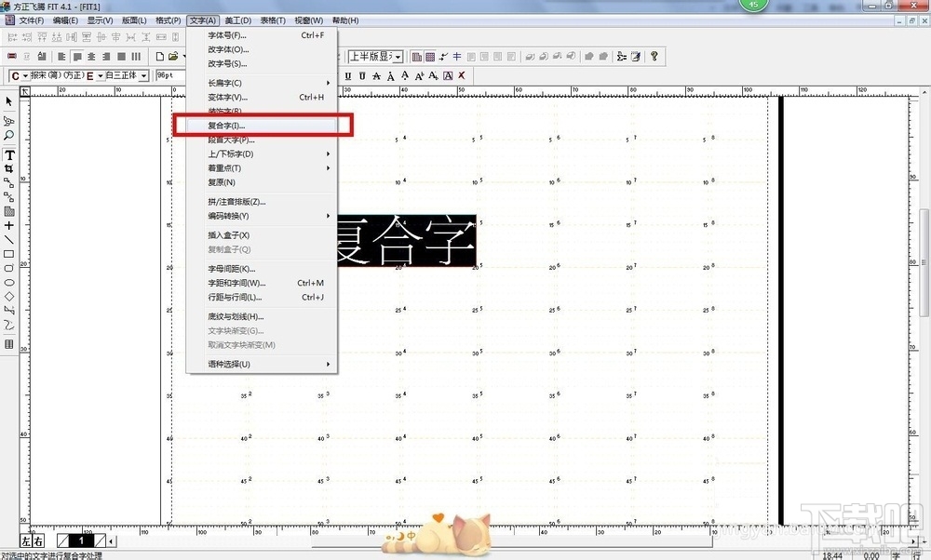The height and width of the screenshot is (560, 931).
Task: Select the rotate tool in toolbox
Action: (9, 120)
